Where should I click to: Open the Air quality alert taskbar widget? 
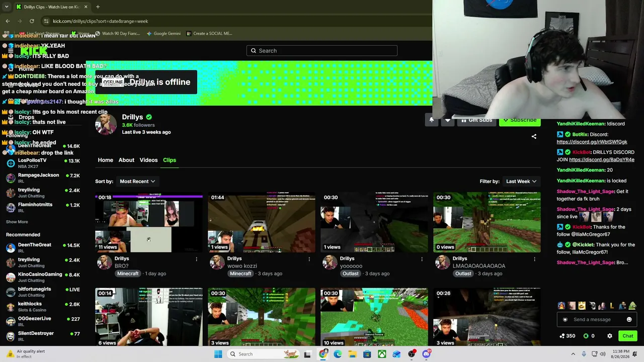point(26,354)
